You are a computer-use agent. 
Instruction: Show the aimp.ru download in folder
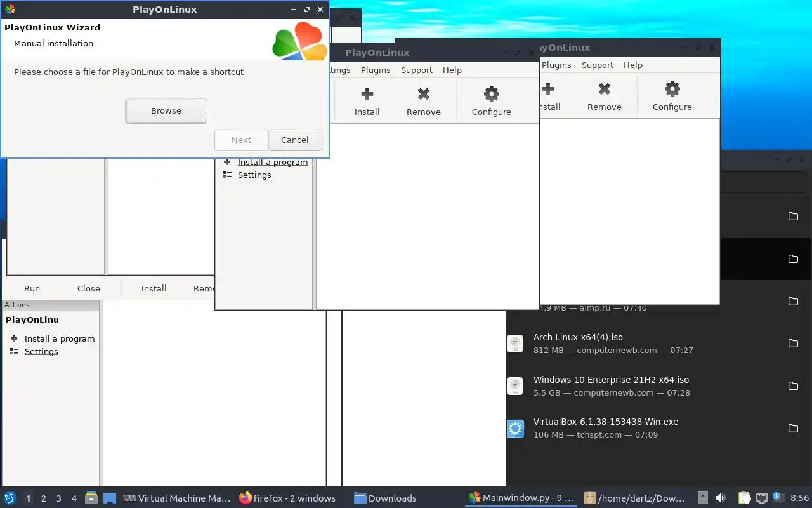[x=793, y=301]
